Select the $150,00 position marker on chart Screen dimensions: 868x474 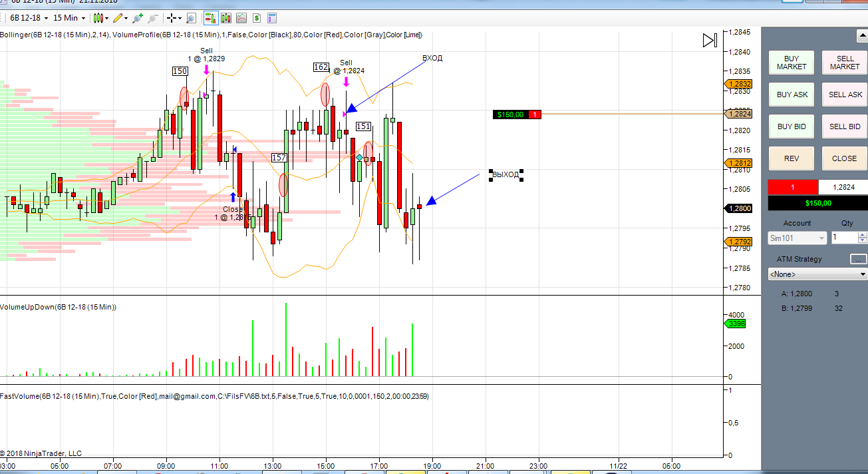(517, 115)
